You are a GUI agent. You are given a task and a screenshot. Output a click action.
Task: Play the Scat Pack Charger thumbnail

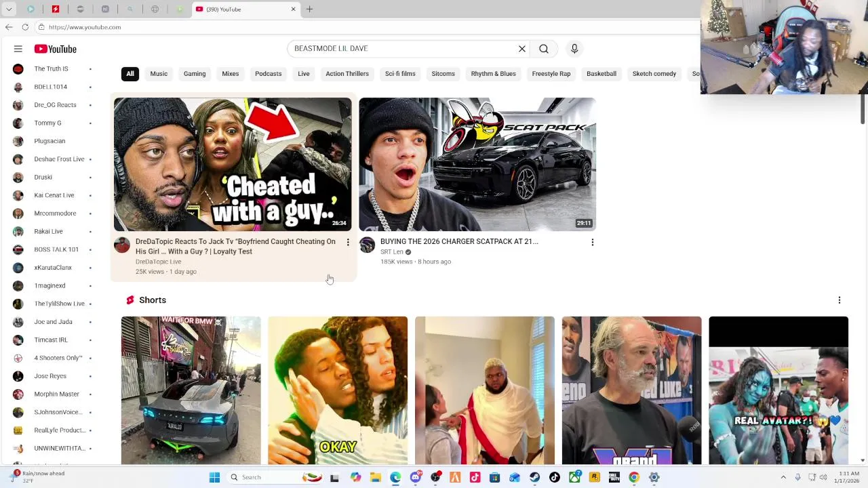477,164
